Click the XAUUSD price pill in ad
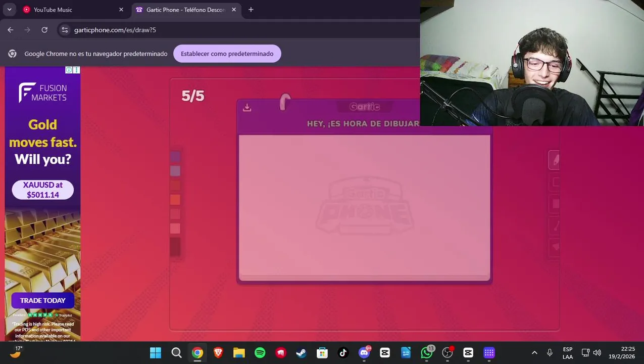644x364 pixels. (43, 190)
